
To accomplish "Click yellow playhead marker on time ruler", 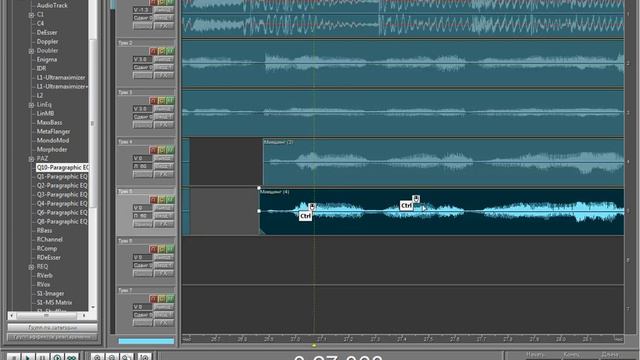I will point(314,345).
